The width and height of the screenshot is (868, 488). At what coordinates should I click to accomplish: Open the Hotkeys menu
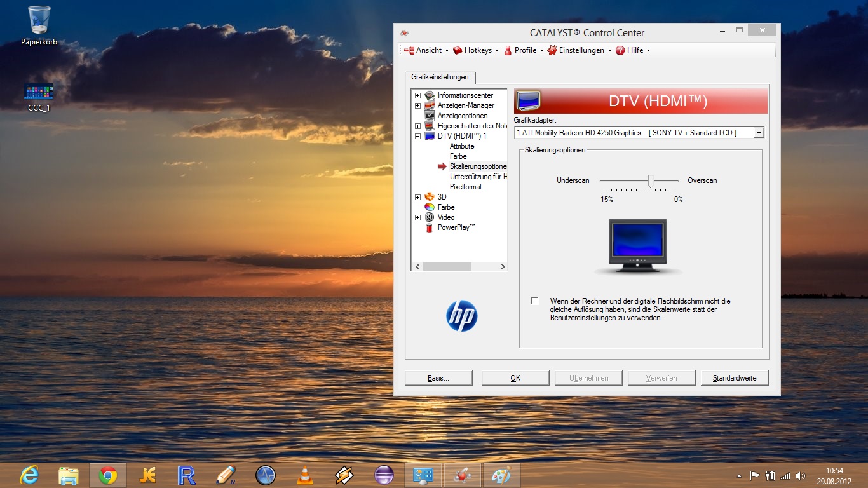click(476, 50)
